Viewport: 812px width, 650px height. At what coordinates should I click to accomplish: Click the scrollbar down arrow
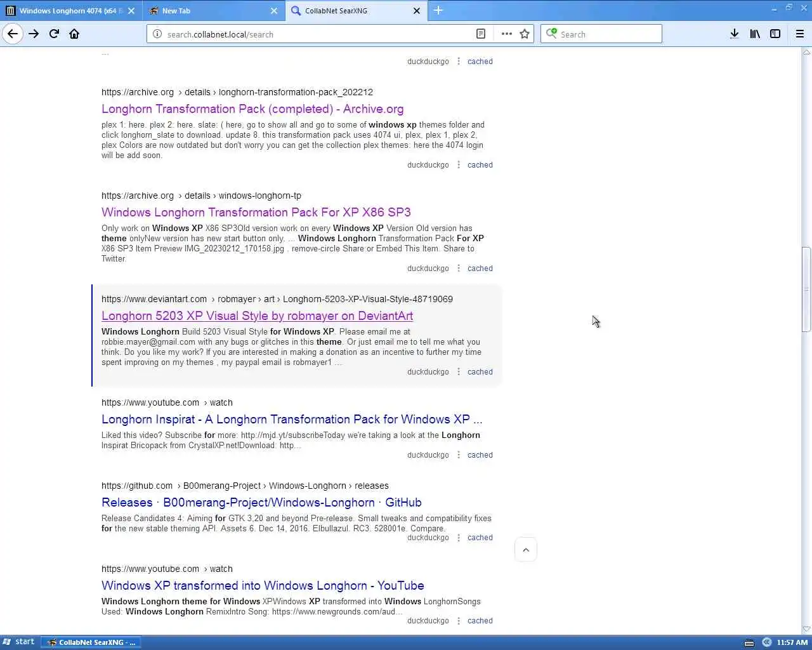806,629
